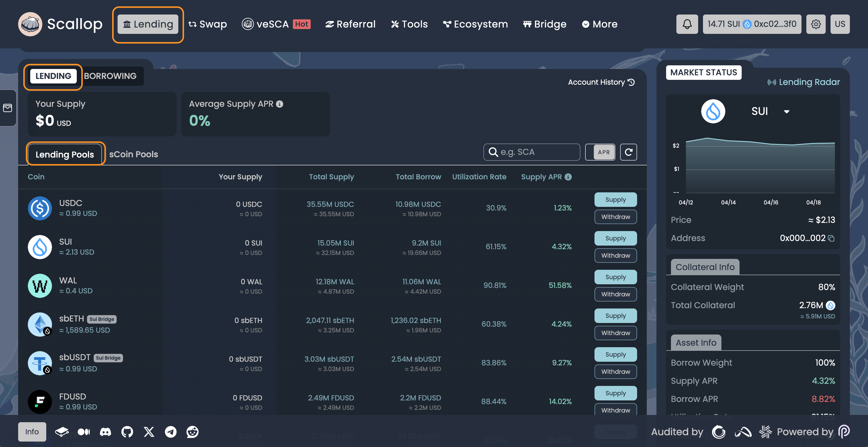This screenshot has width=868, height=447.
Task: Open the More menu
Action: point(600,24)
